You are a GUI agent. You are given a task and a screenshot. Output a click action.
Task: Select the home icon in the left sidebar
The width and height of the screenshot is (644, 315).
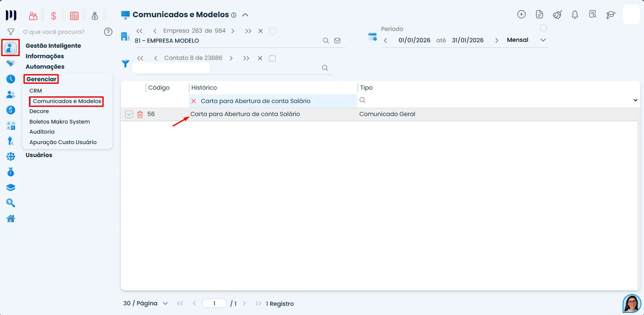10,218
